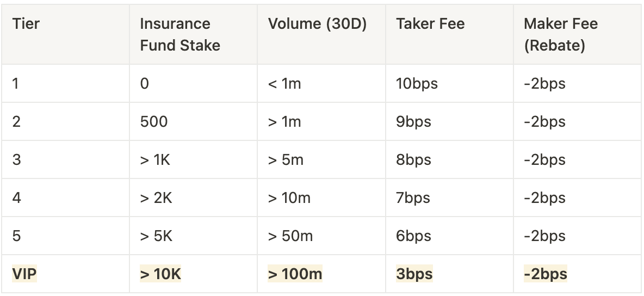Click the highlighted > 100m volume cell
This screenshot has width=644, height=296.
(x=295, y=274)
